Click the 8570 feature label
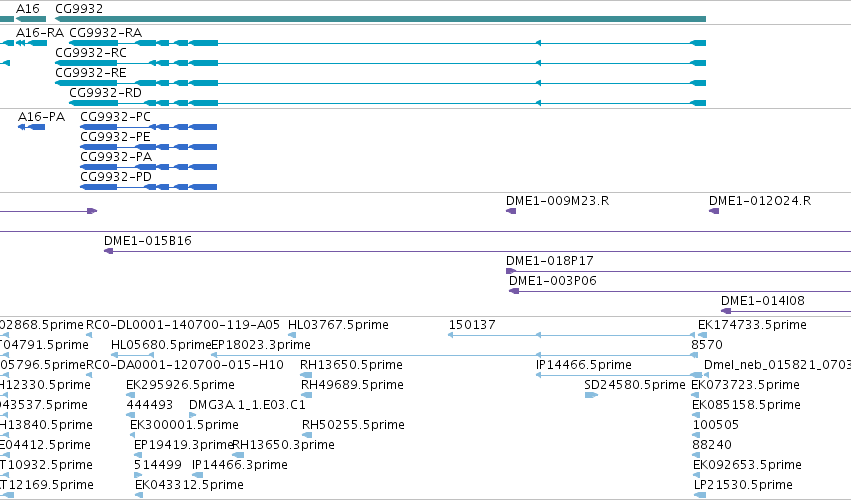Image resolution: width=851 pixels, height=500 pixels. (707, 345)
